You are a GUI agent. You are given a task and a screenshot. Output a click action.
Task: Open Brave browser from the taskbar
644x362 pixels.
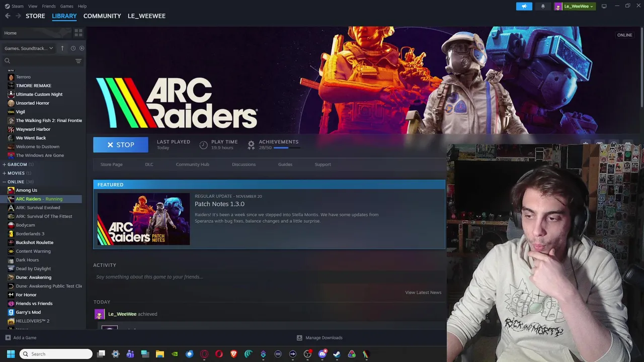233,354
